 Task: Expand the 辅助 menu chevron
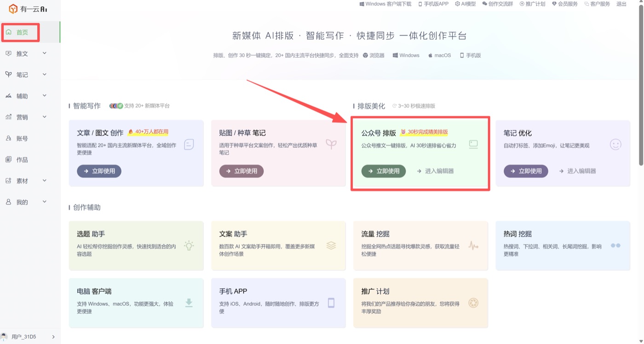point(45,96)
